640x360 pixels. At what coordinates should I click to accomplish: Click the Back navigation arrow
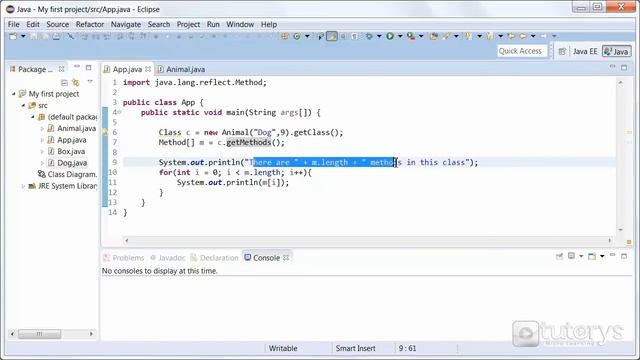[523, 36]
